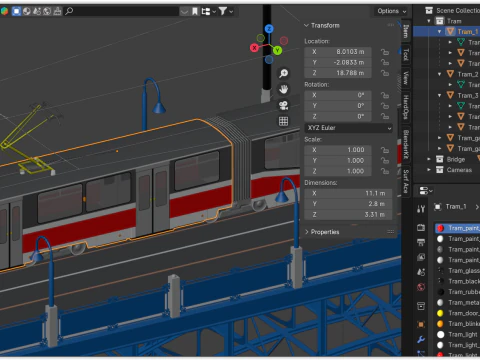Open the Item sidebar tab
480x360 pixels.
pyautogui.click(x=406, y=31)
